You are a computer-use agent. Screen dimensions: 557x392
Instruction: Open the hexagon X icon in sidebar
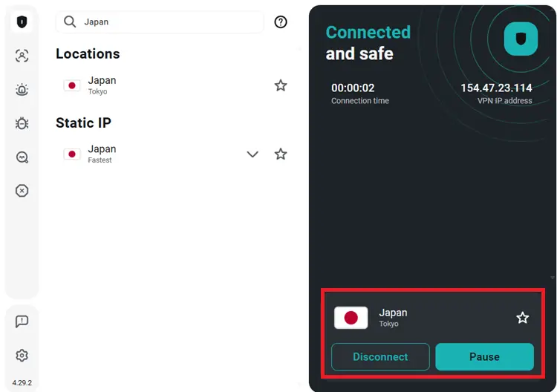22,191
